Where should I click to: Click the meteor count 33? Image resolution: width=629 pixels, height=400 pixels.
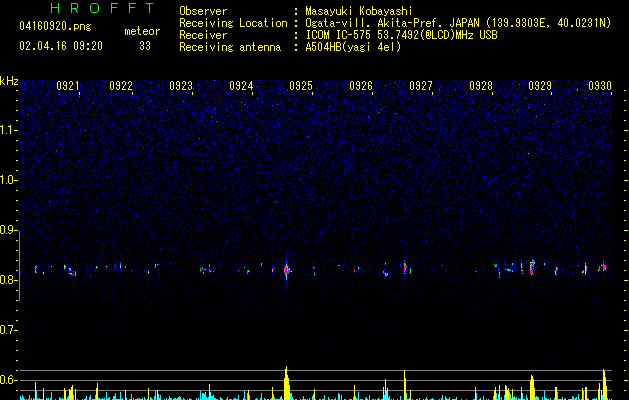pos(145,46)
